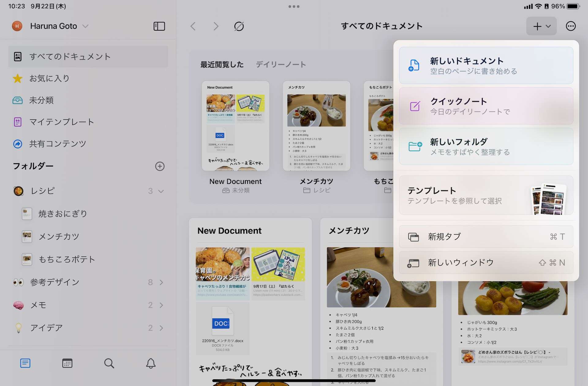Open the Instagram link preview どめさん家
The image size is (588, 386).
[x=513, y=357]
